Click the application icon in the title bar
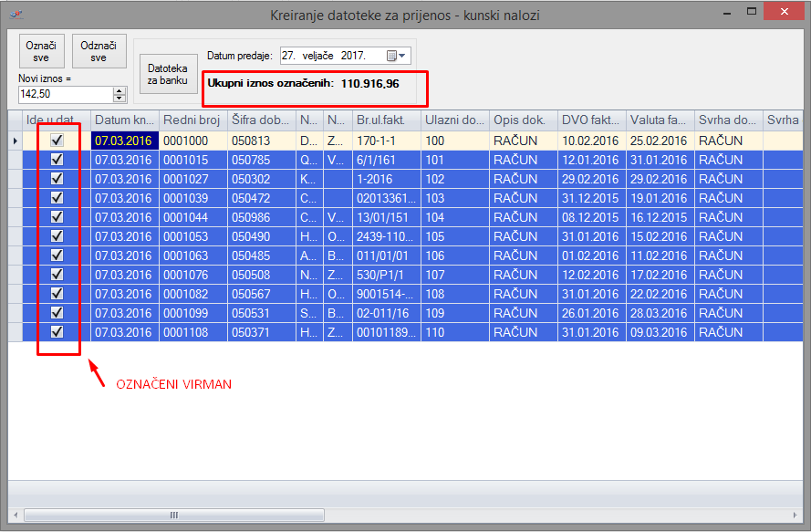 coord(16,16)
